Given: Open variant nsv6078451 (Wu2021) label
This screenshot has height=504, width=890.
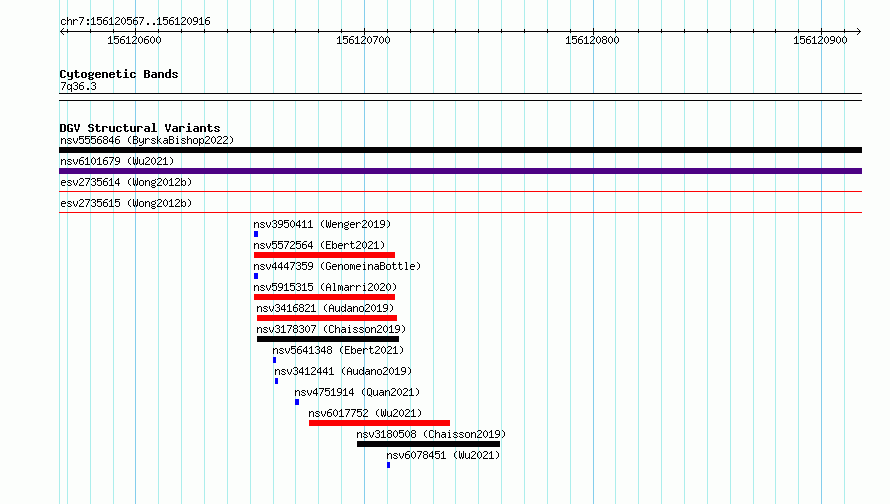Looking at the screenshot, I should click(443, 455).
